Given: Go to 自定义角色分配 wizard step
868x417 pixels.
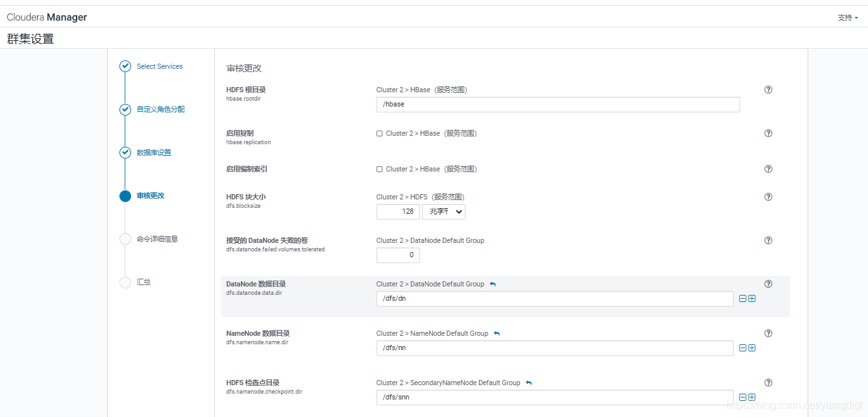Looking at the screenshot, I should 160,109.
